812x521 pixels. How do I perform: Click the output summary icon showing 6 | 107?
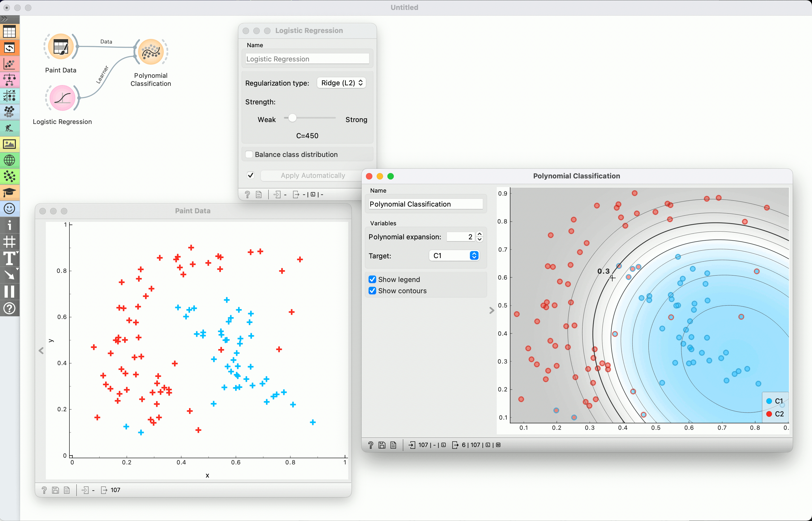coord(455,445)
